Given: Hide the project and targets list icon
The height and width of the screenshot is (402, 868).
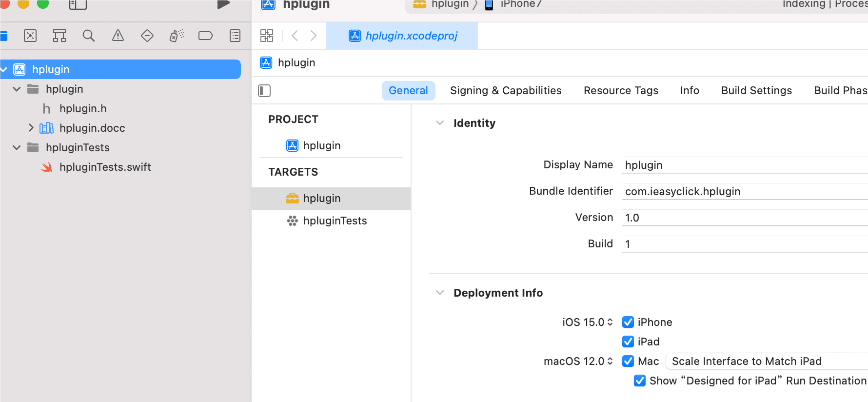Looking at the screenshot, I should point(264,91).
